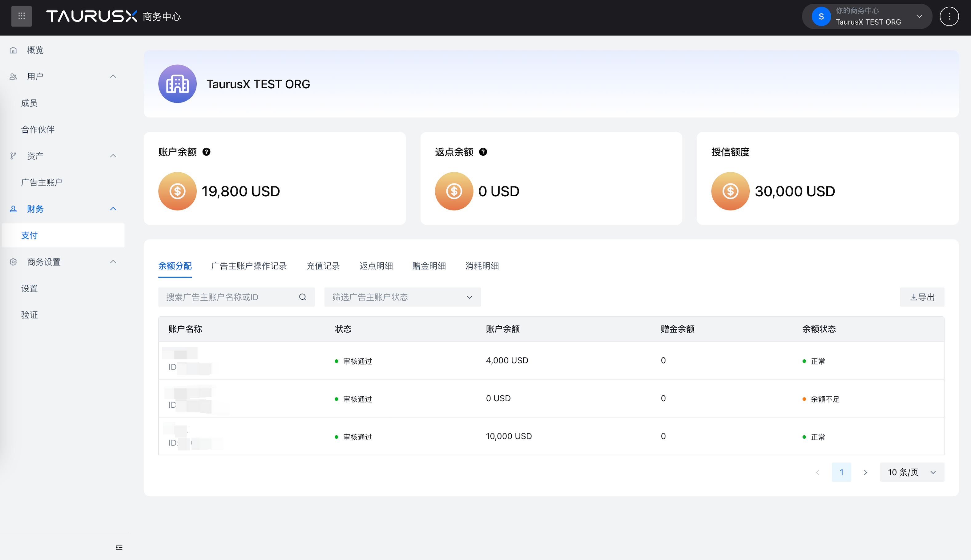Screen dimensions: 971x560
Task: Click the 赠金余额 column header
Action: pyautogui.click(x=678, y=329)
